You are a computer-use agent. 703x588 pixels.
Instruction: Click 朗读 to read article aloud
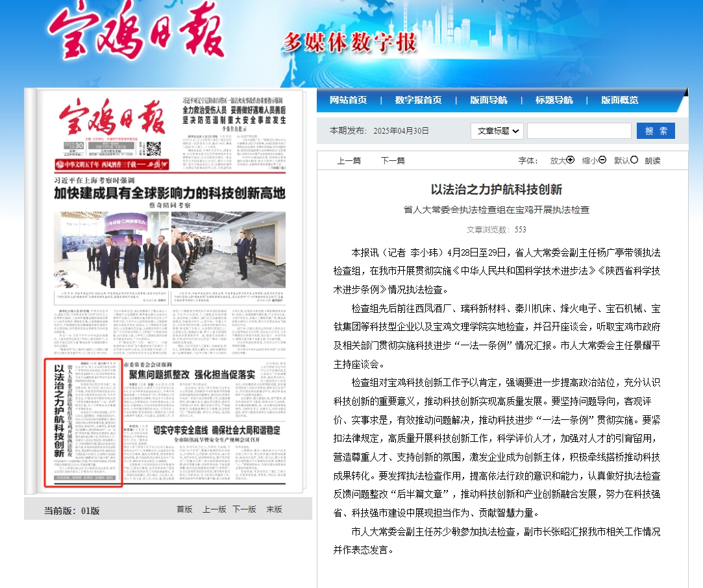653,160
